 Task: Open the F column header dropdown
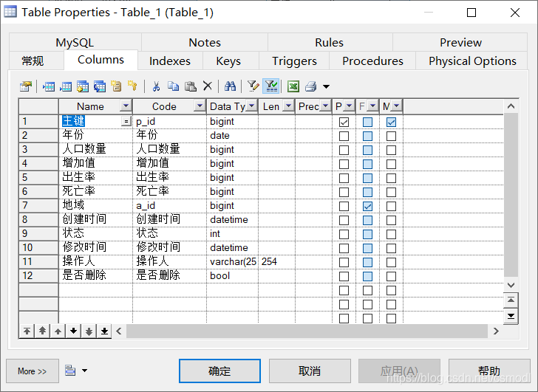372,106
